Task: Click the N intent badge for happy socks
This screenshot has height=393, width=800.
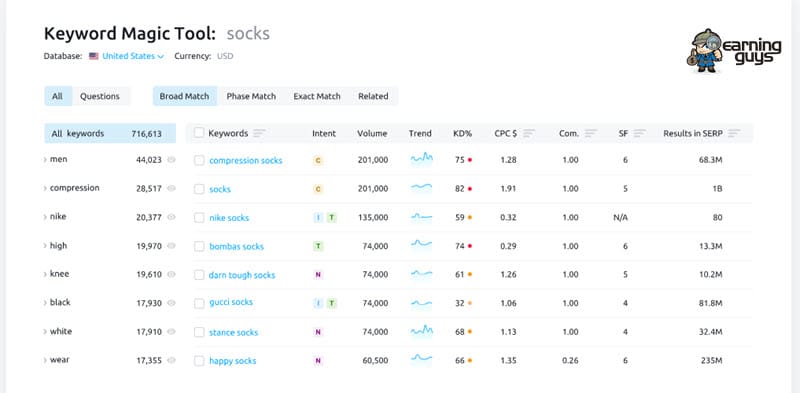Action: click(317, 361)
